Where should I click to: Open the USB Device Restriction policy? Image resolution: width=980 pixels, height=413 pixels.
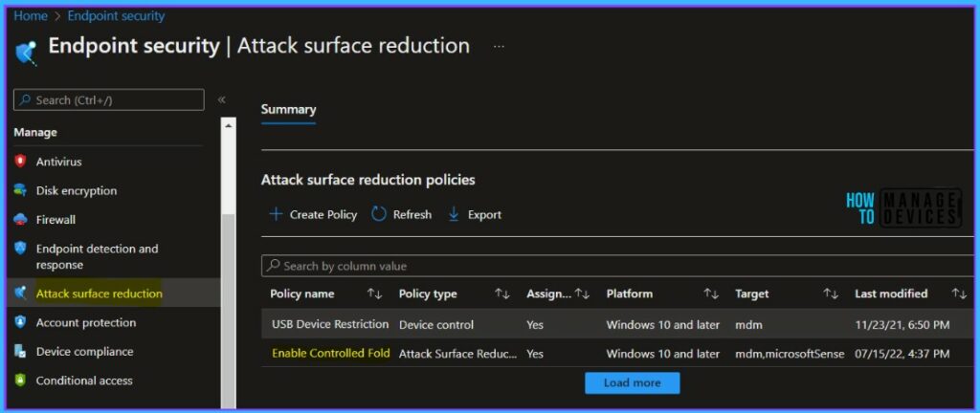pos(330,324)
